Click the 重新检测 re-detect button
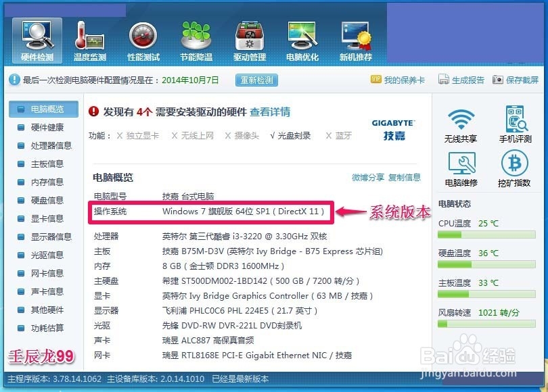 [x=257, y=80]
